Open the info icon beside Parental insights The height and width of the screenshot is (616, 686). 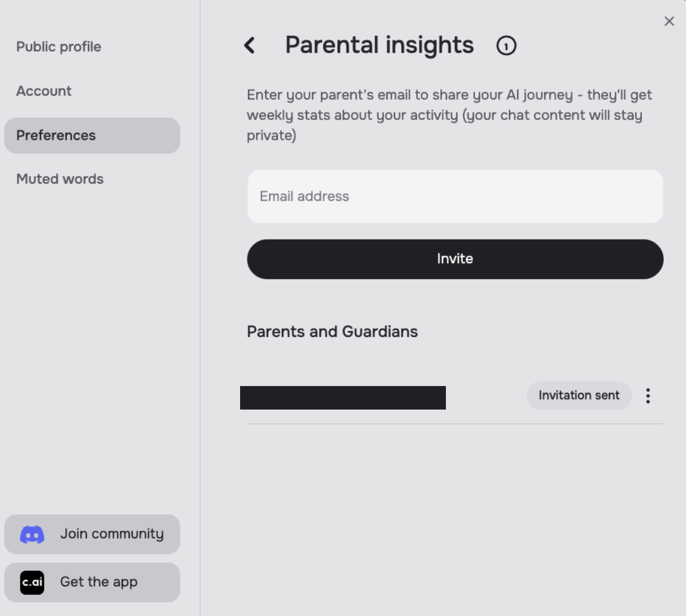[x=506, y=45]
